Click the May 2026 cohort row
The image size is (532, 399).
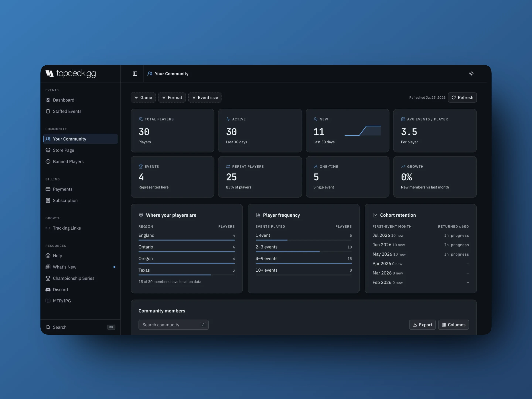421,254
